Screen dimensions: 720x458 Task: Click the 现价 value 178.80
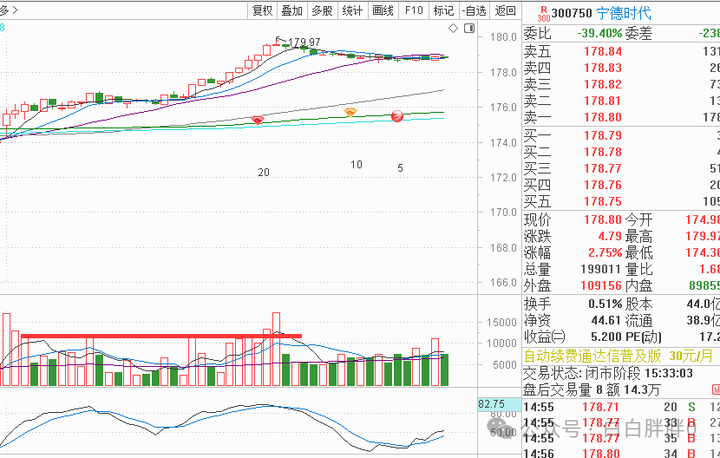pyautogui.click(x=602, y=220)
